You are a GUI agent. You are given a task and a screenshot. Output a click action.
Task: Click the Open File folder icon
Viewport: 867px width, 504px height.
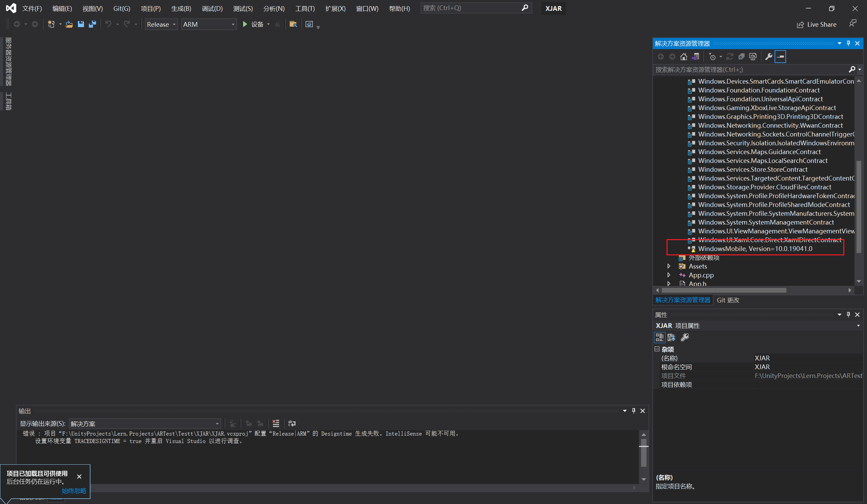pyautogui.click(x=69, y=24)
